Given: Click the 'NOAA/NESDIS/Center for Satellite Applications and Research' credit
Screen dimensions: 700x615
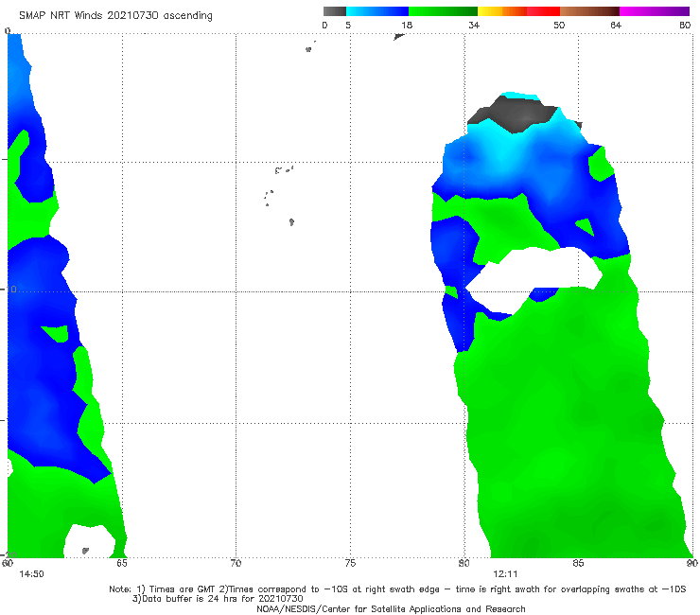Looking at the screenshot, I should (391, 609).
